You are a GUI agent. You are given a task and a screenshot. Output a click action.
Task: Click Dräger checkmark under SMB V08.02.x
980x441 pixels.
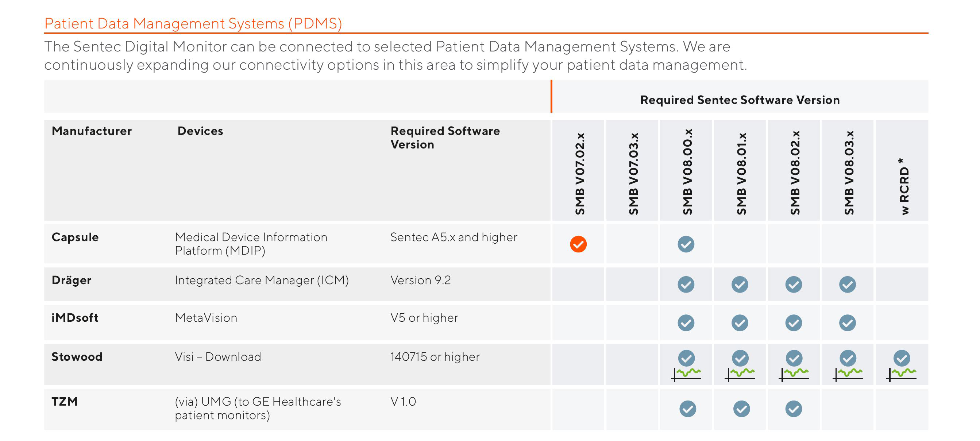794,284
